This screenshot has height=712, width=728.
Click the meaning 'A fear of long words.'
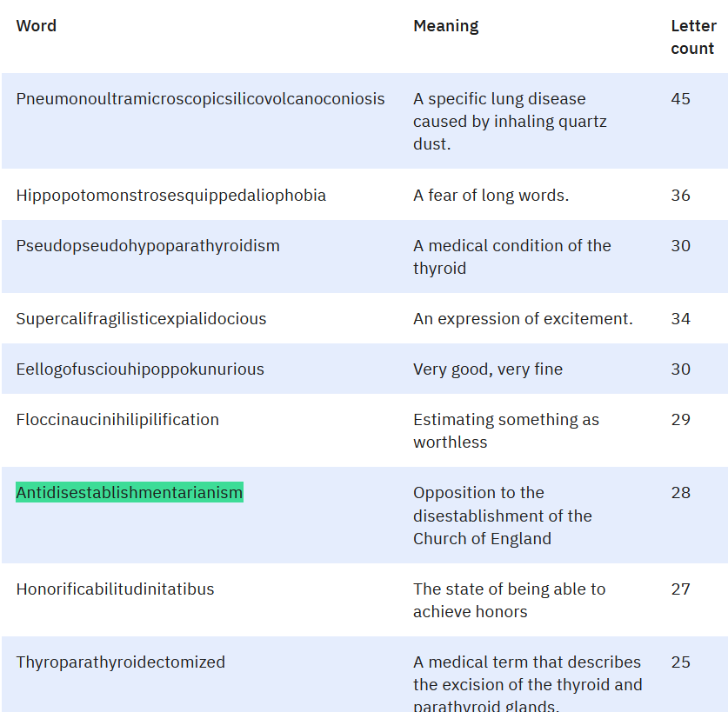491,196
